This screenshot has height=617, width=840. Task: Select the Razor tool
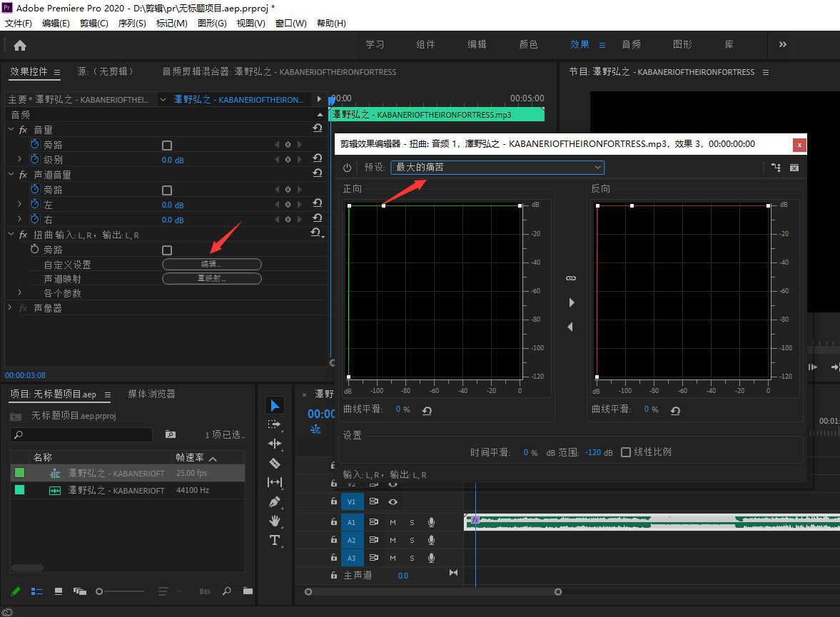coord(275,463)
